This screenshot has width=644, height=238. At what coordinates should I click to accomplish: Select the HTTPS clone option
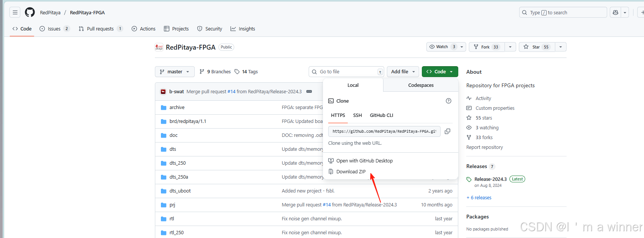(338, 115)
